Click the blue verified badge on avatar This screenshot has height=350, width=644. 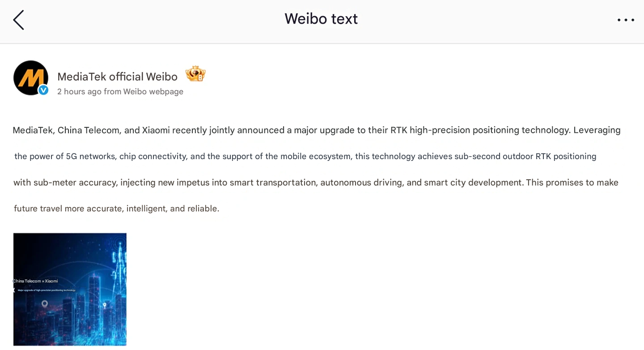(43, 90)
